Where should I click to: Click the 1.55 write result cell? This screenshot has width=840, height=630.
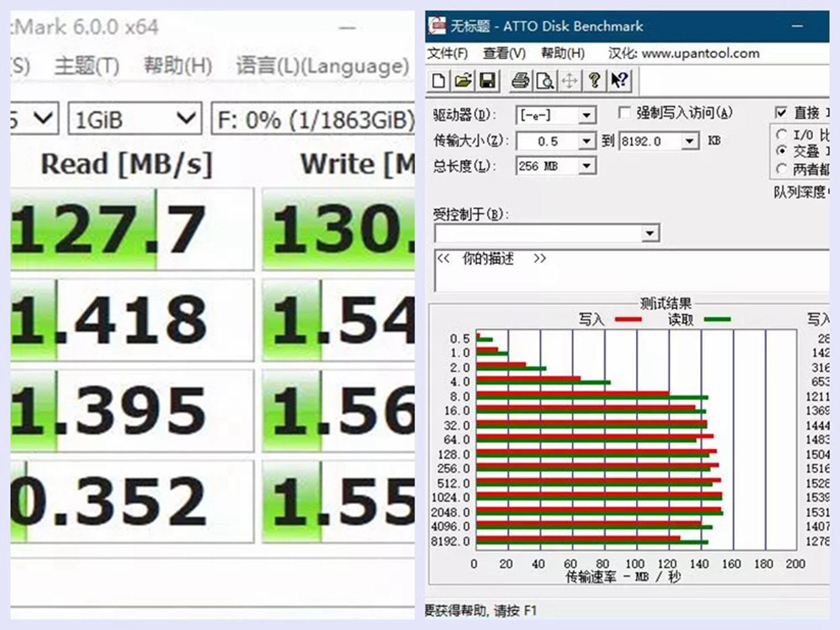click(x=339, y=501)
